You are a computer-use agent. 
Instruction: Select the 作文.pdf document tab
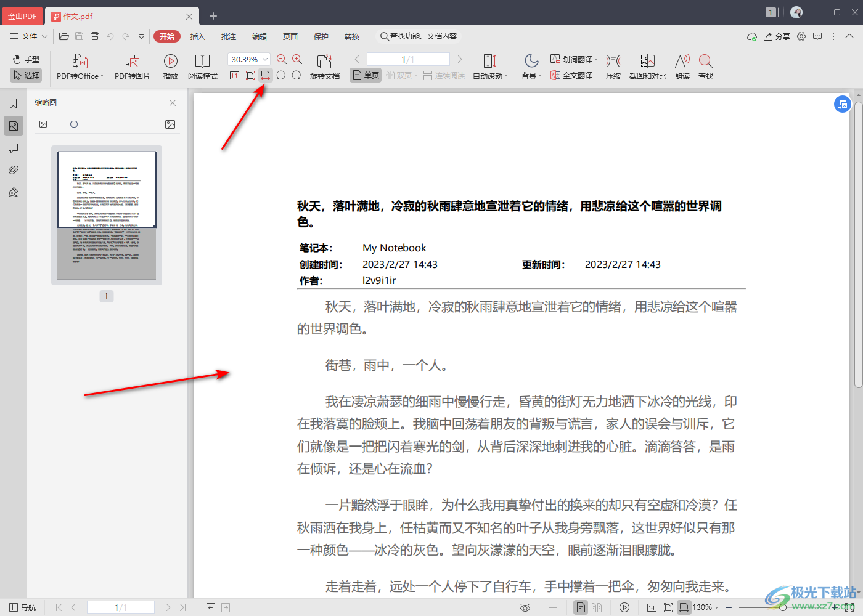pos(121,16)
